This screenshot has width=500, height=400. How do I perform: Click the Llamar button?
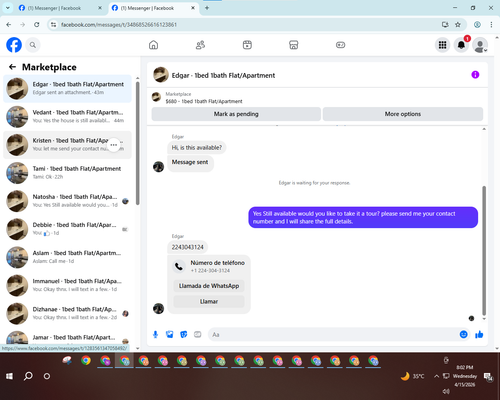click(x=209, y=301)
